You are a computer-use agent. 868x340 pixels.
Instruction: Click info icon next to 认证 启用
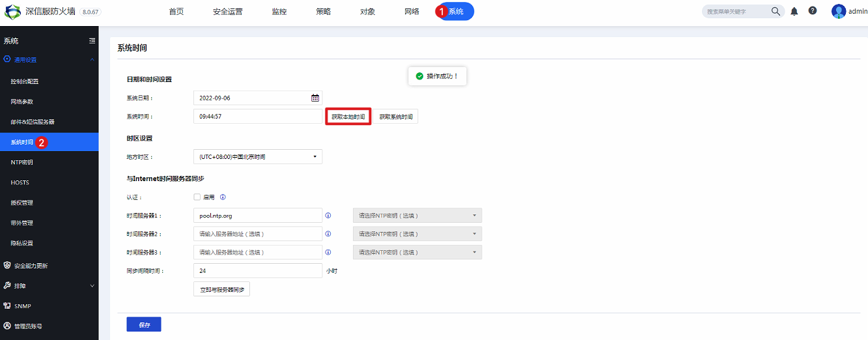[223, 197]
